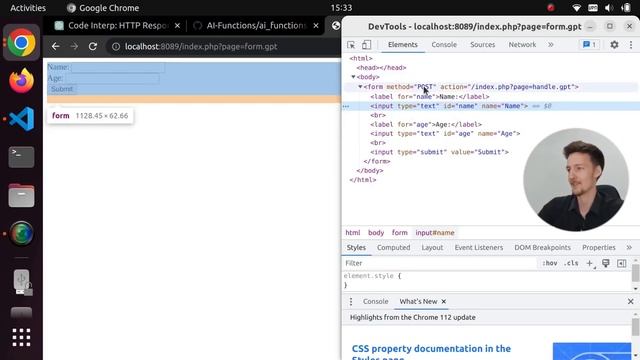Open the Sources panel tab
The image size is (640, 360).
pyautogui.click(x=482, y=44)
